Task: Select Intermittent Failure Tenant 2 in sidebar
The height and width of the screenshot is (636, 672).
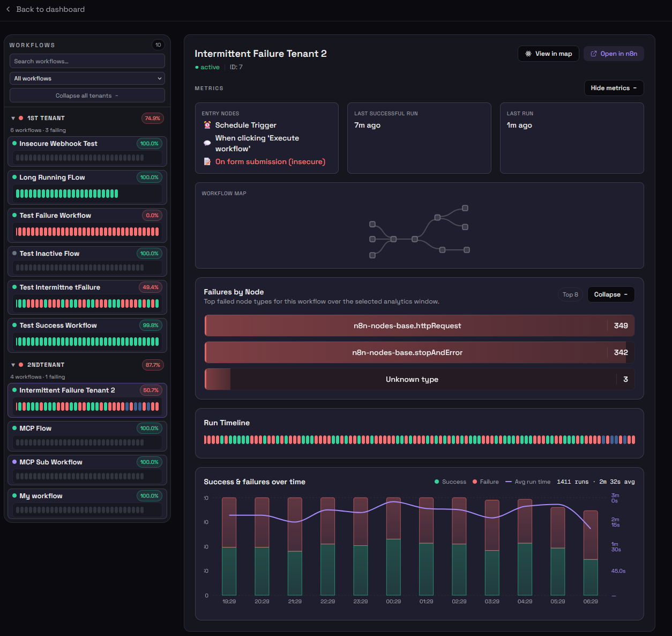Action: (x=87, y=400)
